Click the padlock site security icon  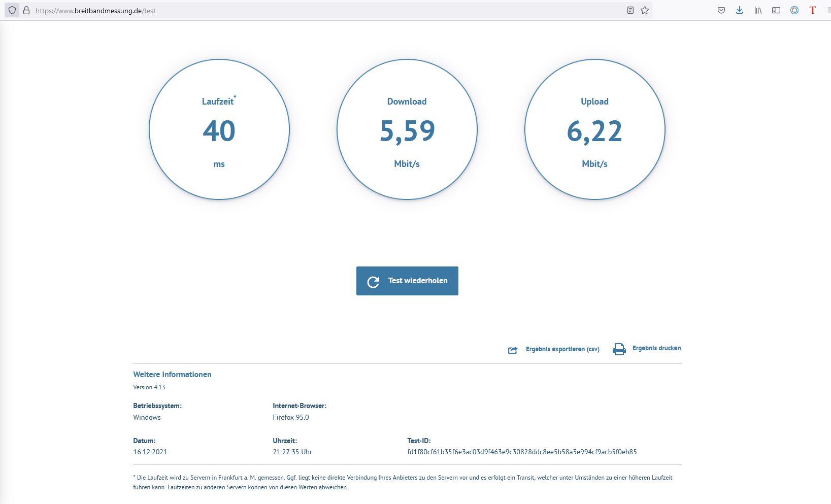(x=26, y=10)
